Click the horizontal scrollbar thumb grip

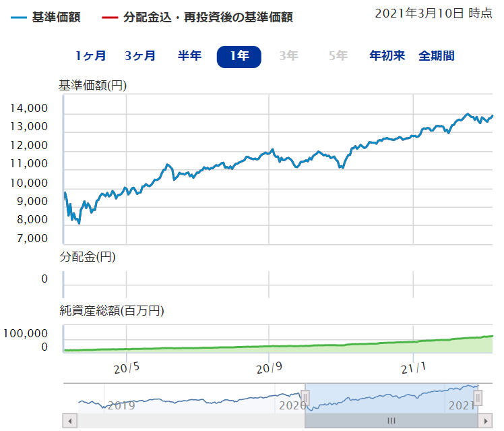point(391,422)
